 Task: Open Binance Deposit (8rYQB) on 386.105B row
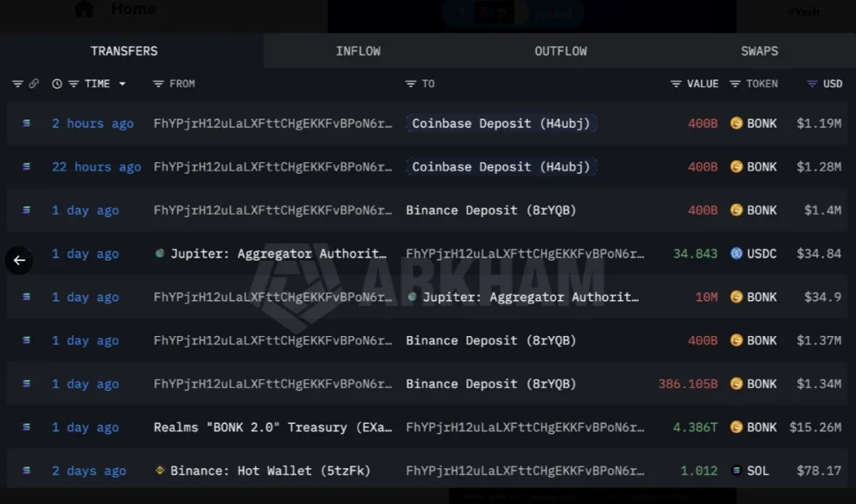click(491, 384)
